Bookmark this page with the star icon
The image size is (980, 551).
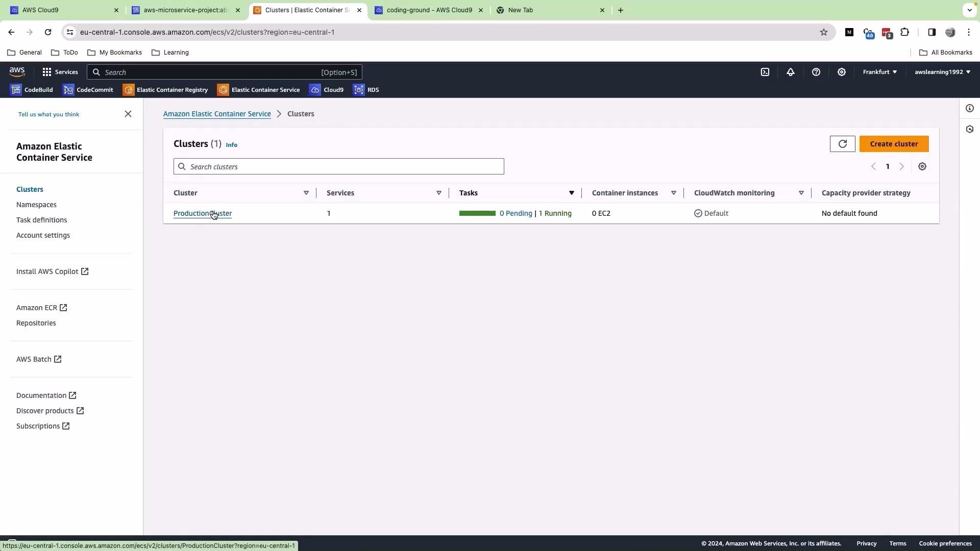(x=824, y=32)
